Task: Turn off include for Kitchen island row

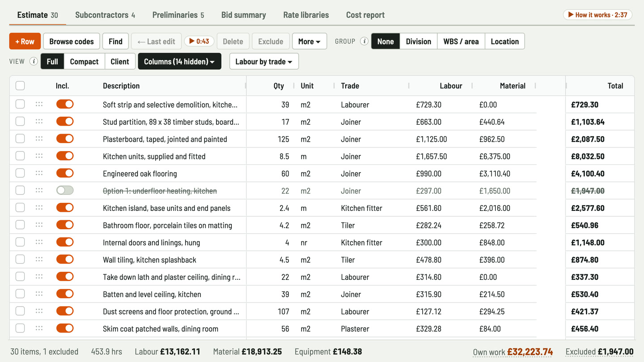Action: [x=65, y=208]
